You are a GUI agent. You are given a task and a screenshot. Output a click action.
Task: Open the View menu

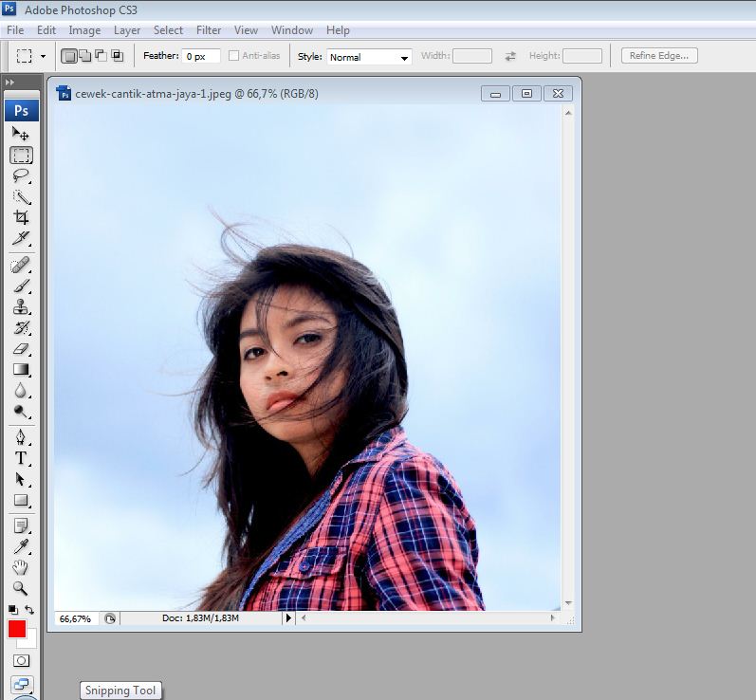tap(246, 30)
